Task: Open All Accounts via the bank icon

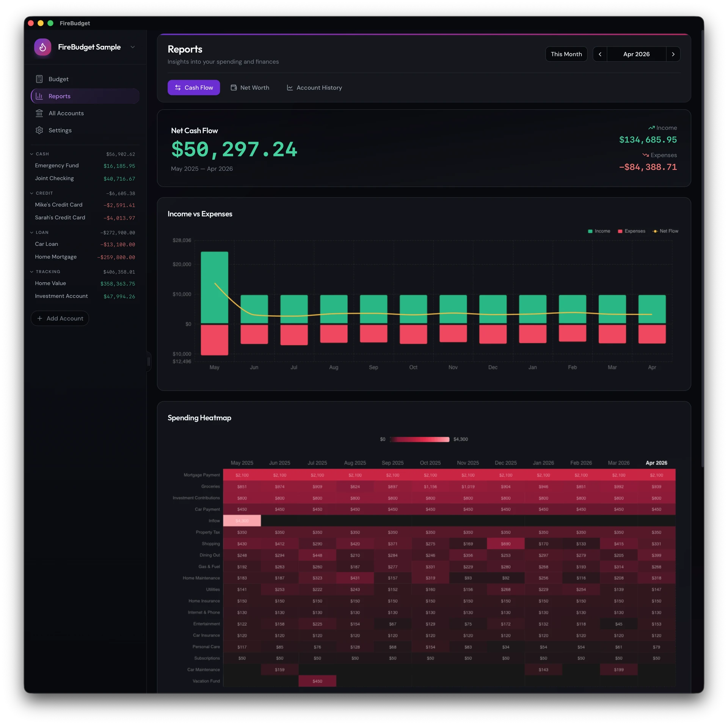Action: click(40, 113)
